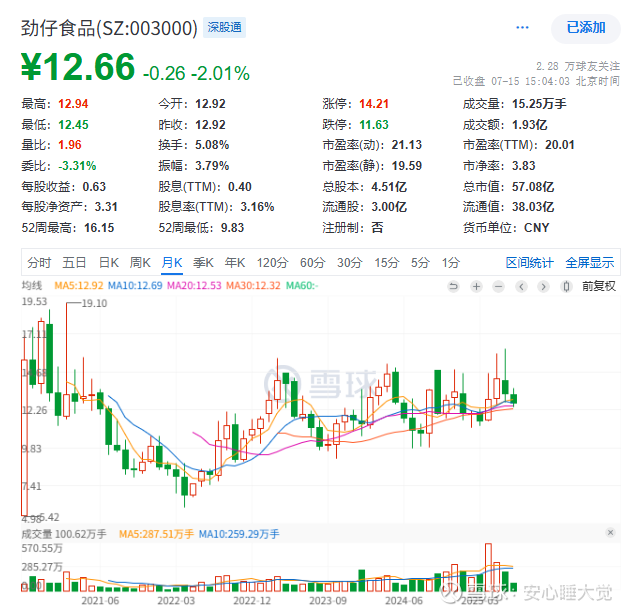Click the 股息率(TTM) 3.16% value
Screen dimensions: 631x612
[257, 207]
